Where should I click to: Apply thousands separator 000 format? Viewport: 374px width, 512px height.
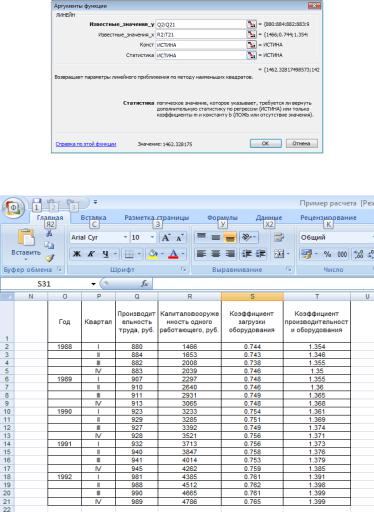pos(342,254)
